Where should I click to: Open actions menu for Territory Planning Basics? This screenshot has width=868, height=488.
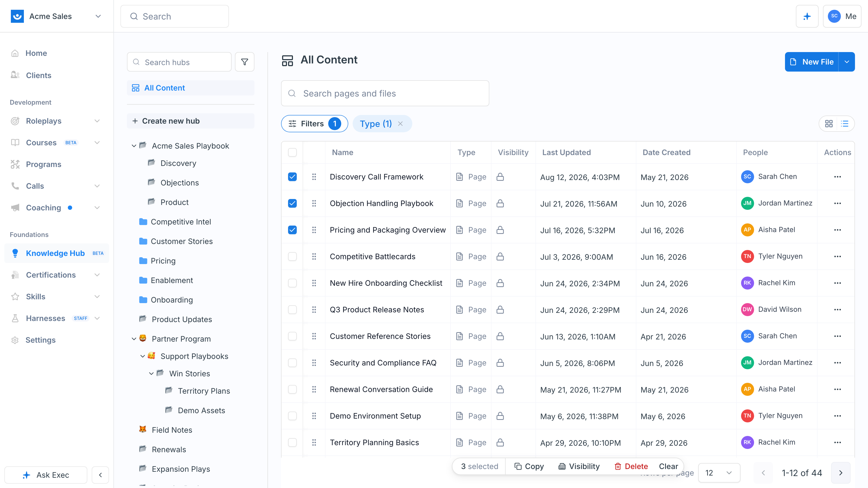point(837,442)
